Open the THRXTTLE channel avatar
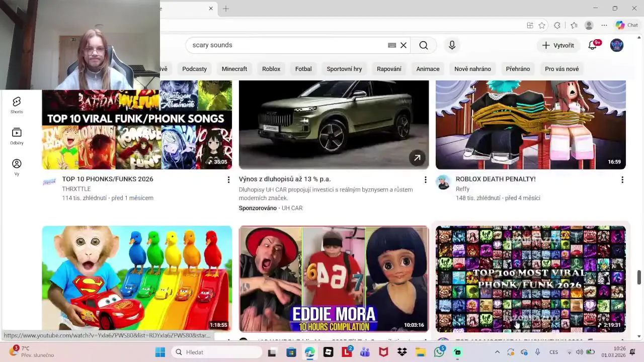This screenshot has width=644, height=362. click(x=49, y=182)
